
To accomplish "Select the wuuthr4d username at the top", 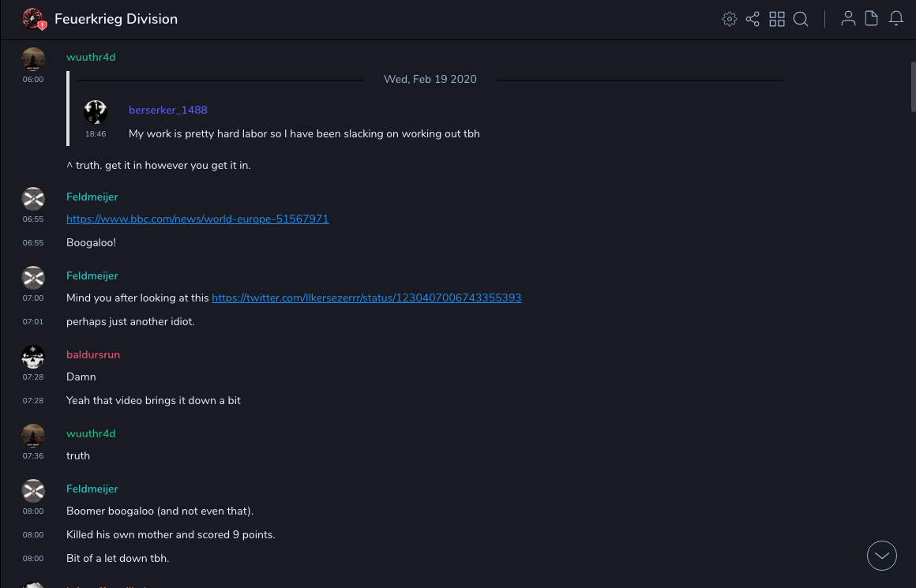I will (91, 57).
